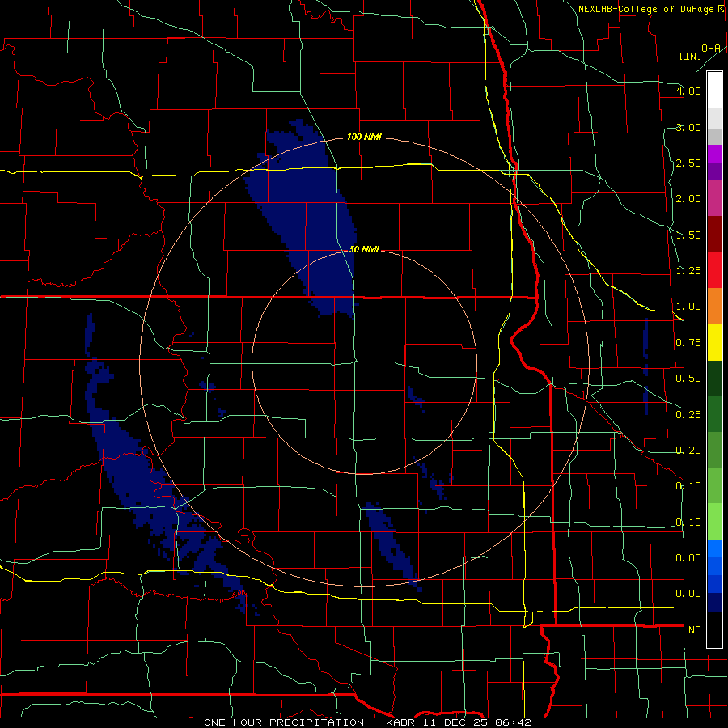Click the black ND swatch in the legend
Screen dimensions: 728x728
(714, 629)
